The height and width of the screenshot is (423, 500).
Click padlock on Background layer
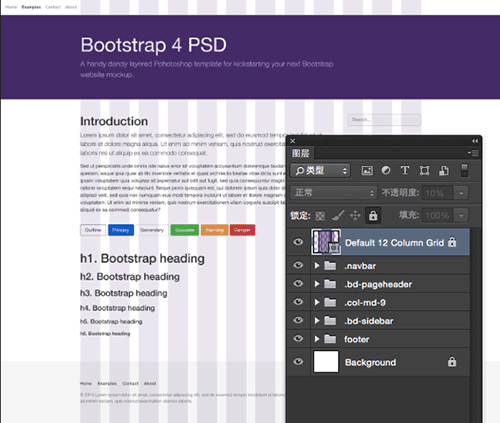(452, 361)
